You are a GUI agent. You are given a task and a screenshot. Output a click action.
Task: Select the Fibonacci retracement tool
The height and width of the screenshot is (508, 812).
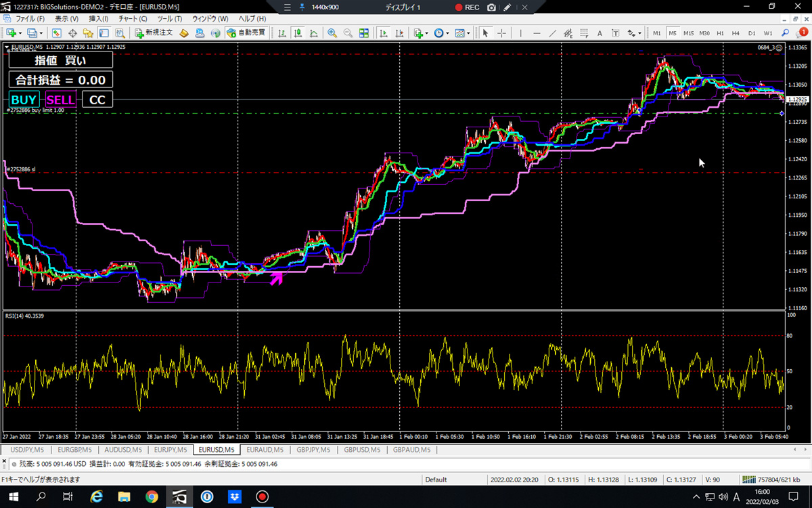click(x=584, y=33)
